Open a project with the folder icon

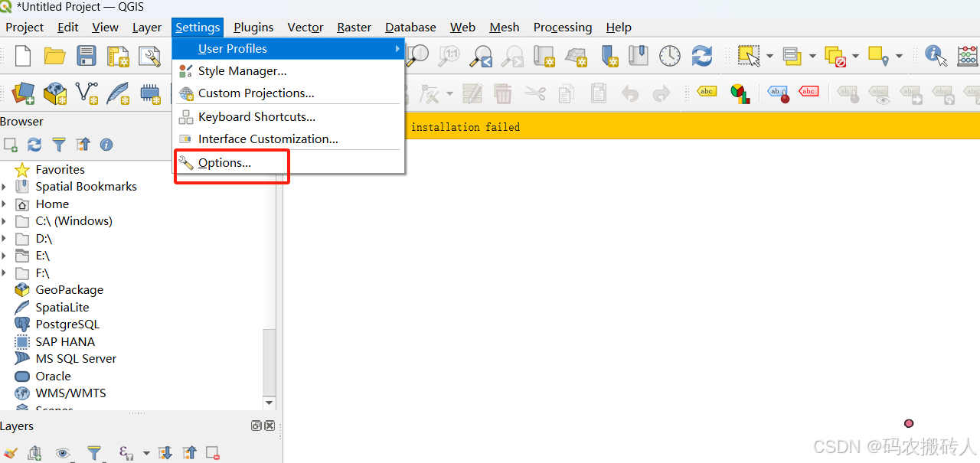[x=54, y=56]
